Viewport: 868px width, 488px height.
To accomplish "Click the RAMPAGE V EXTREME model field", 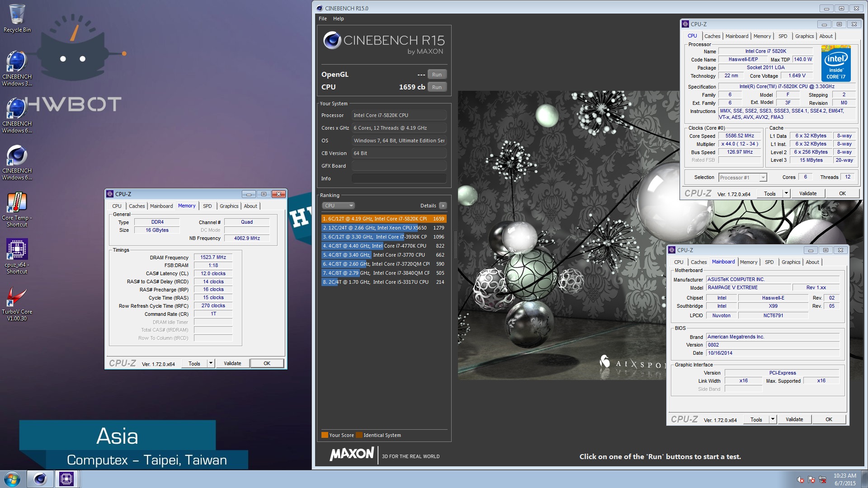I will (x=749, y=287).
